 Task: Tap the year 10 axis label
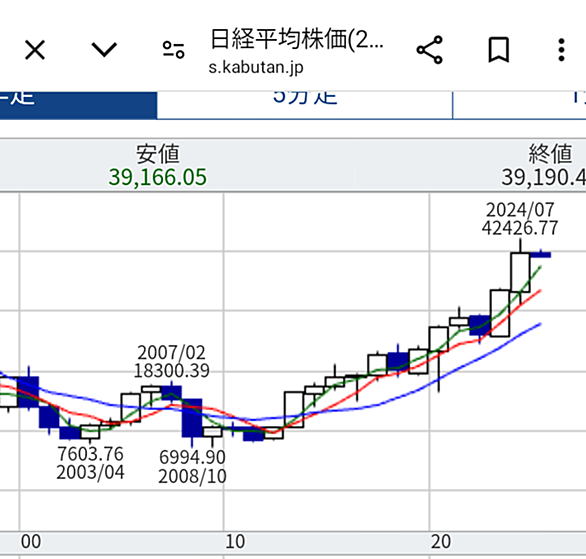[235, 542]
